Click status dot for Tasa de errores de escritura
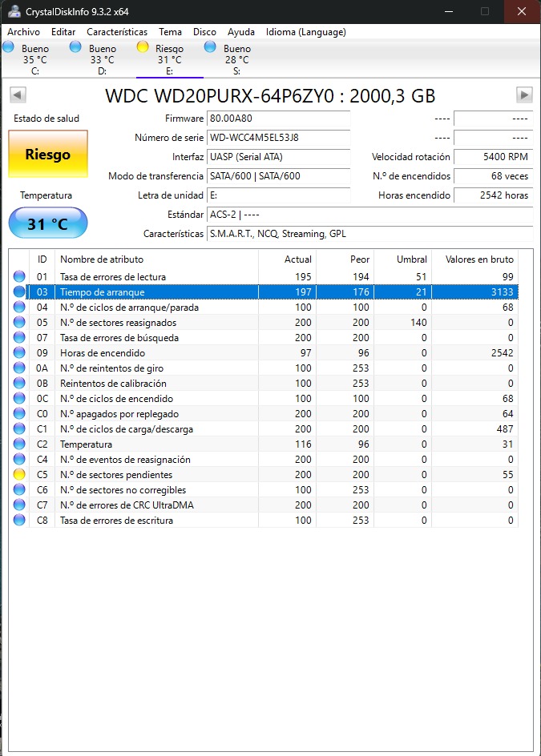 [x=19, y=521]
